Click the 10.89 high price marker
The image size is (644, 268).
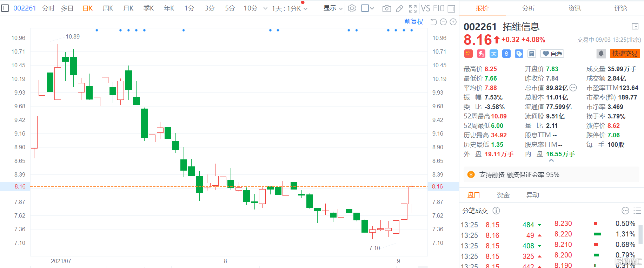point(73,36)
